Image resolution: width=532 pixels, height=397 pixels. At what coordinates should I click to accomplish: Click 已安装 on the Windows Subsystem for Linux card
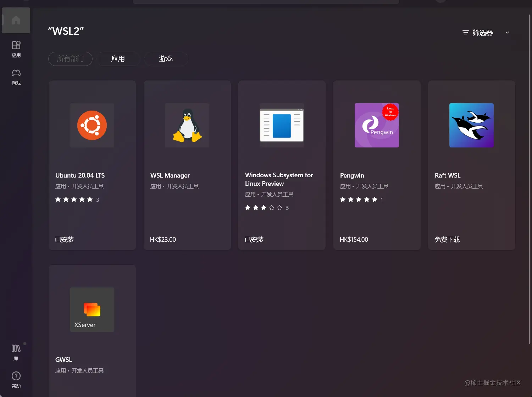click(254, 240)
